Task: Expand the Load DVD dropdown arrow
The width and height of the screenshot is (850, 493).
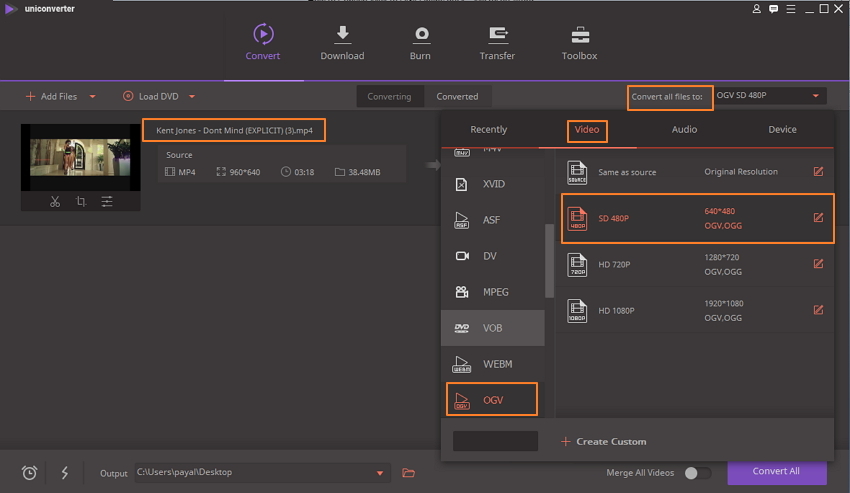Action: click(x=192, y=97)
